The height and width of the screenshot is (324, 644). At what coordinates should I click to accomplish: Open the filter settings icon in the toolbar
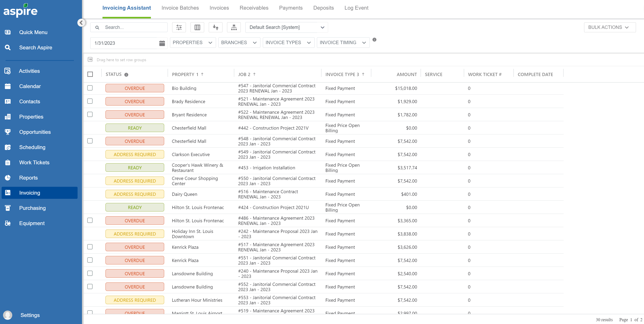pyautogui.click(x=179, y=27)
